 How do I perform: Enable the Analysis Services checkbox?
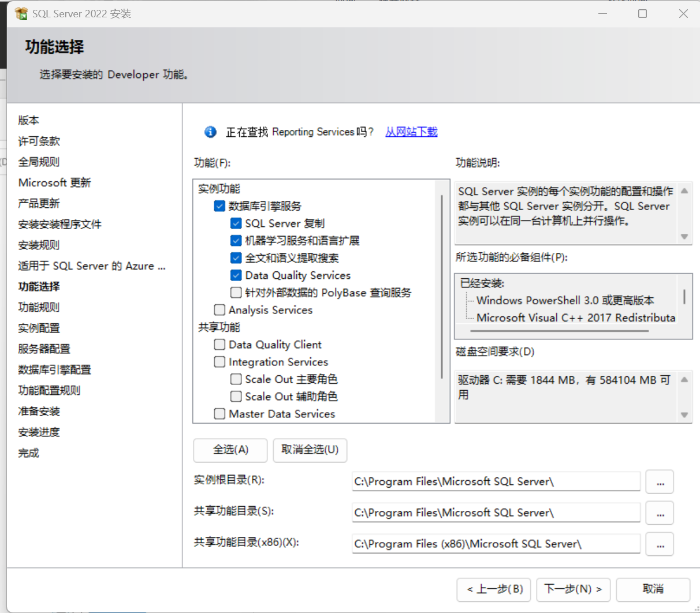click(219, 310)
